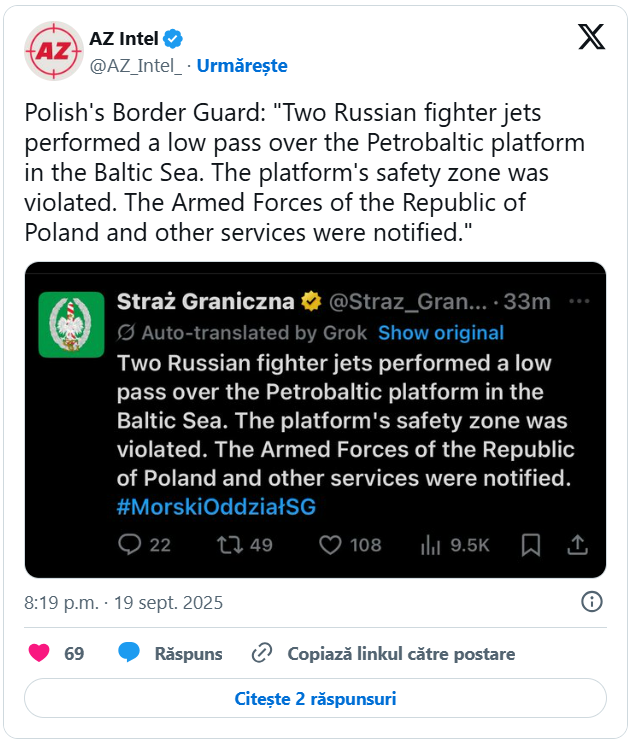The image size is (629, 743).
Task: Share the quoted post via upload icon
Action: click(x=577, y=545)
